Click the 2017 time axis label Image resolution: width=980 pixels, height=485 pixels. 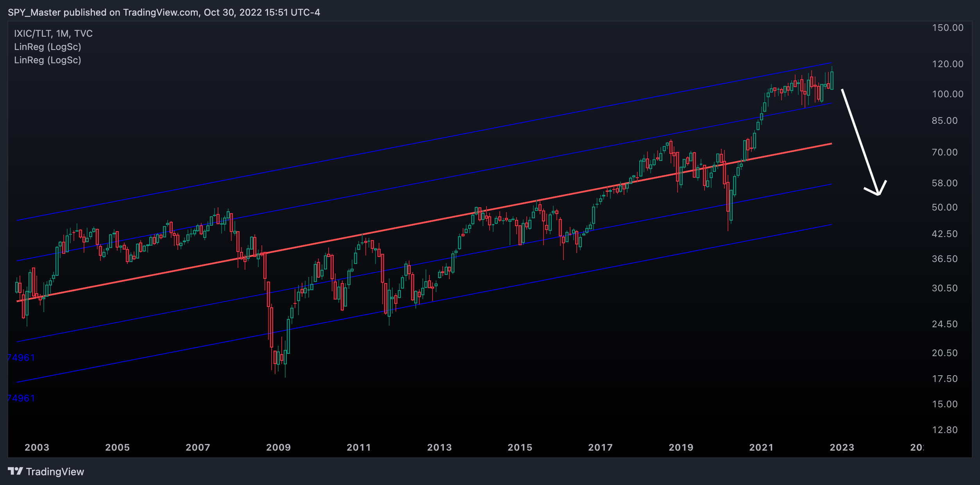[601, 448]
